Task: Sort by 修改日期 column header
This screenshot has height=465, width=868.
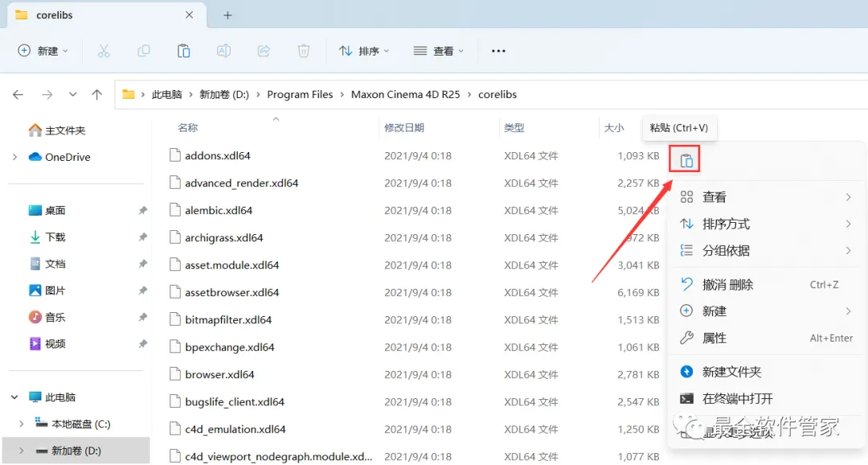Action: [404, 128]
